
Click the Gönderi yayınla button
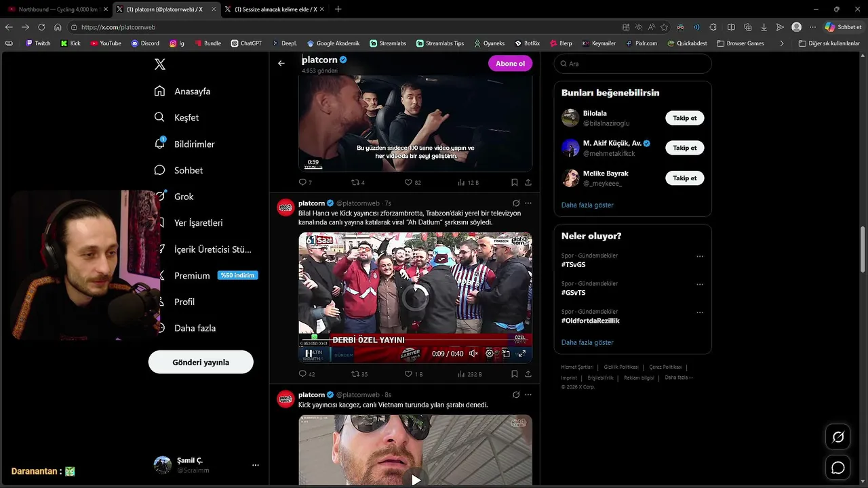201,362
